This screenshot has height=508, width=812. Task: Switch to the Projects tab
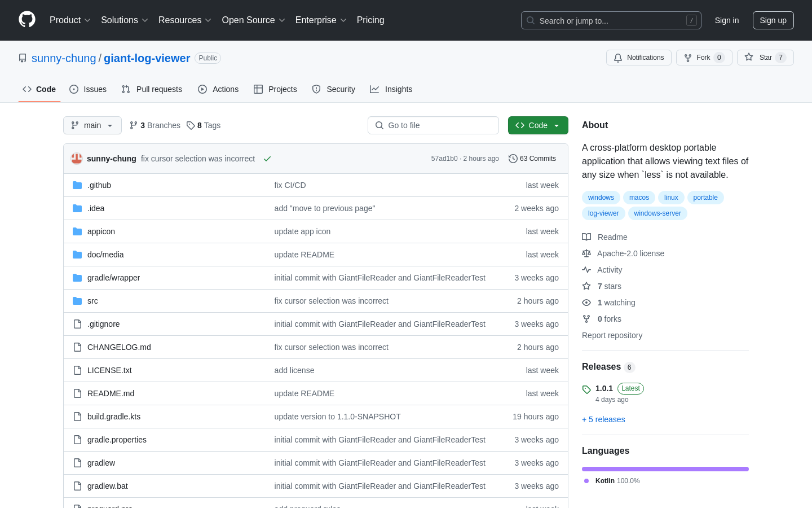point(275,89)
